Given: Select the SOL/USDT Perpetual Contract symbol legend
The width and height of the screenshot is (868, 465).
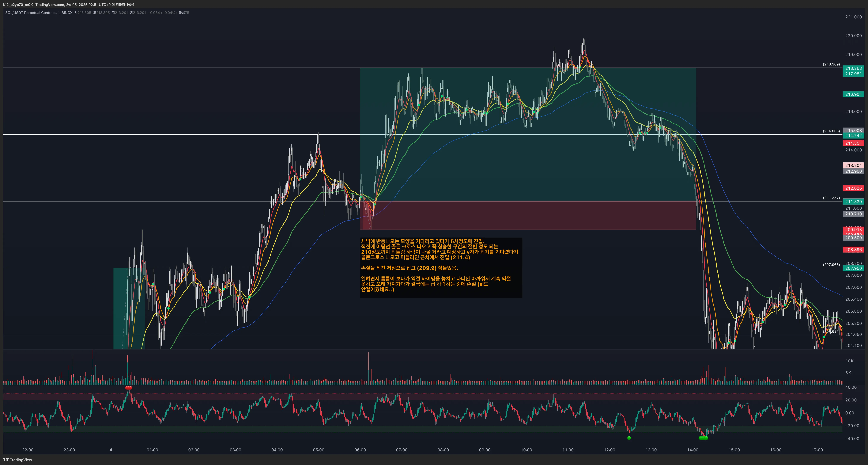Looking at the screenshot, I should [x=39, y=13].
